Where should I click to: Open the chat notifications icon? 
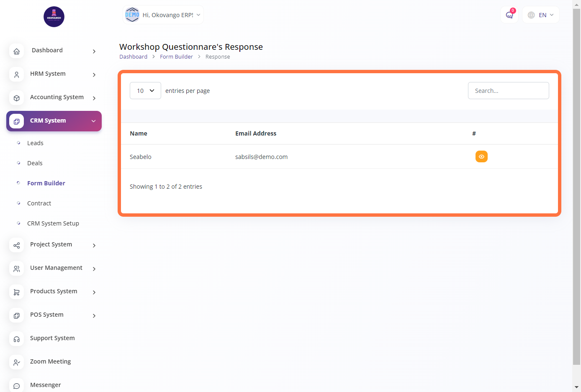(x=509, y=15)
